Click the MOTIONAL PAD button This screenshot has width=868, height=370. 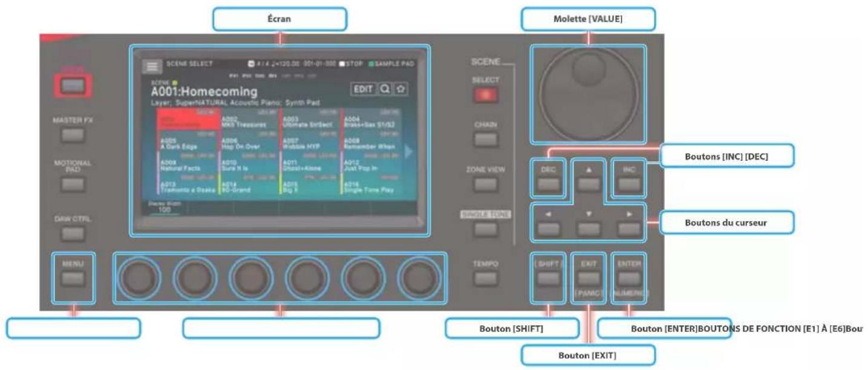(73, 184)
